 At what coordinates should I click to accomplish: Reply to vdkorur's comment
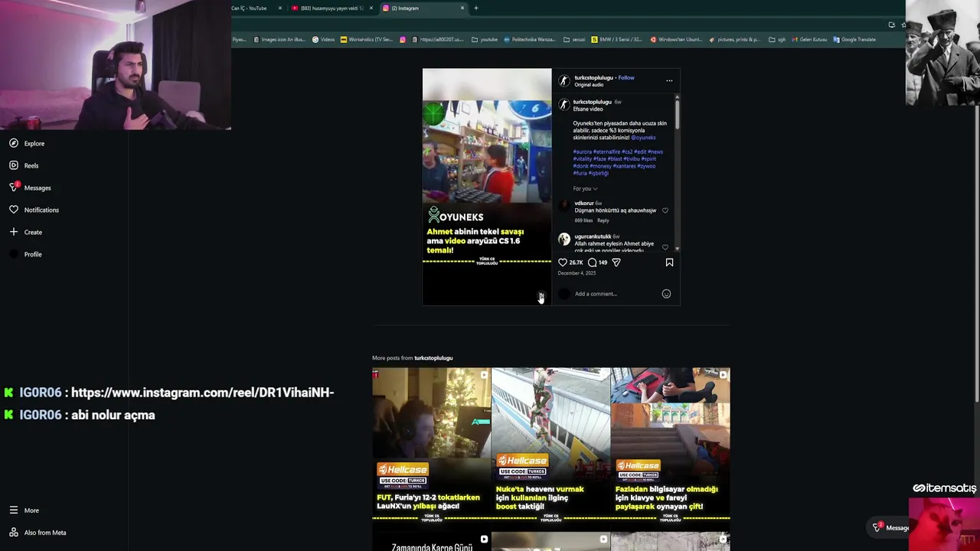point(603,220)
